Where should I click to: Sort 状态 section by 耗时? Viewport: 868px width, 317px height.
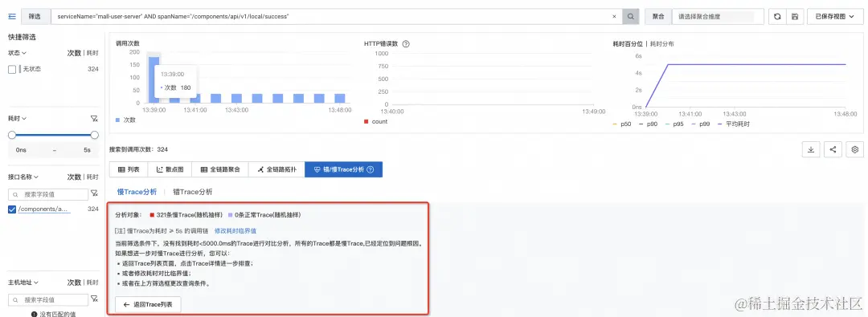pos(93,52)
